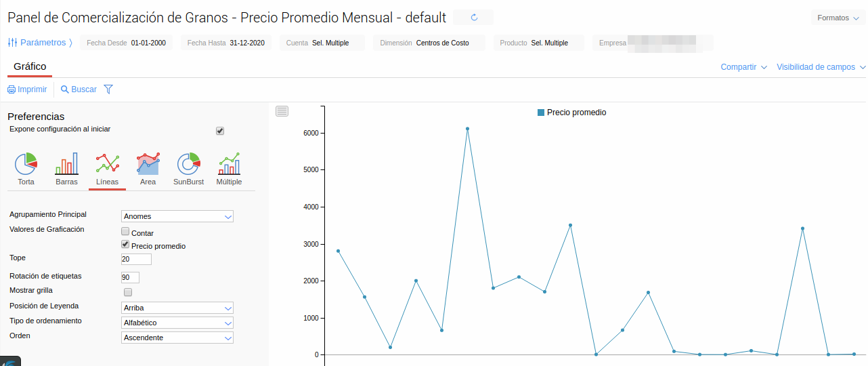Viewport: 868px width, 366px height.
Task: Click the Buscar search link
Action: 79,89
